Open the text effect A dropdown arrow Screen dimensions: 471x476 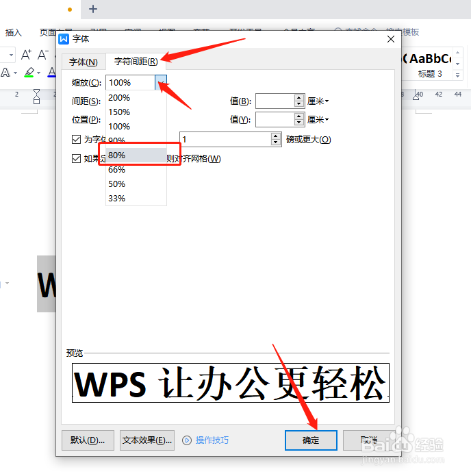[x=15, y=73]
